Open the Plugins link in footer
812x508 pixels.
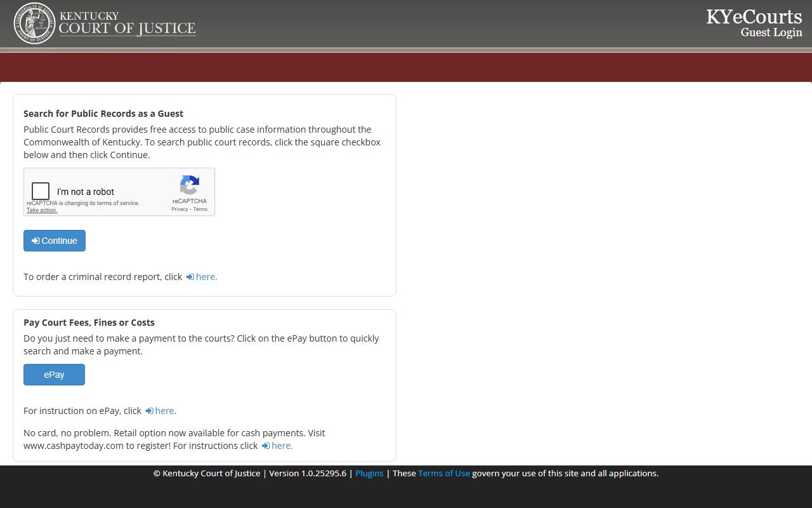369,473
